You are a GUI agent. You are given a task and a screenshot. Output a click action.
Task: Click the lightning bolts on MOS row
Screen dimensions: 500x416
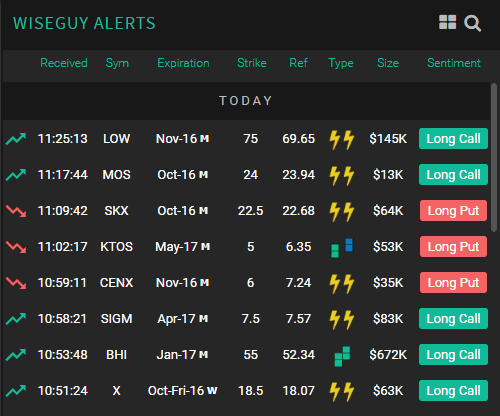[342, 175]
